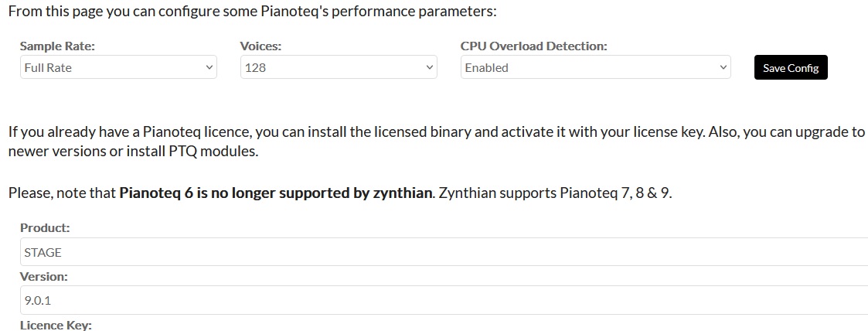The height and width of the screenshot is (331, 868).
Task: Click the "Enabled" value text
Action: coord(487,68)
